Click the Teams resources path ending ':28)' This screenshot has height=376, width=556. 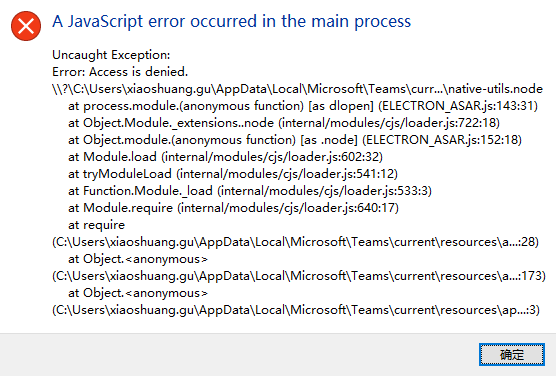coord(295,242)
